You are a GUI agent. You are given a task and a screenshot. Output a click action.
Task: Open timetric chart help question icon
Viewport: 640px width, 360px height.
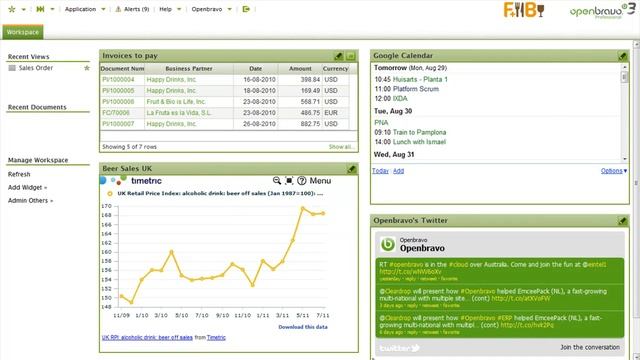(302, 180)
